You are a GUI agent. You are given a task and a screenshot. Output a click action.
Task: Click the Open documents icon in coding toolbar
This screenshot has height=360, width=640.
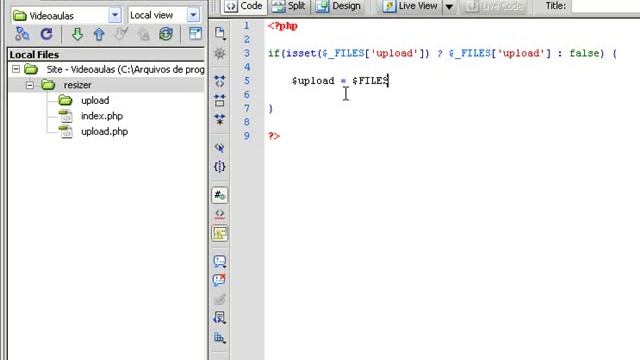coord(220,33)
